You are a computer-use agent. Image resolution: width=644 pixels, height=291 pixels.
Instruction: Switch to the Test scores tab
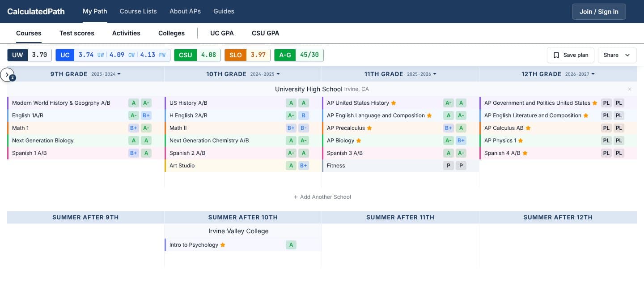pos(77,33)
